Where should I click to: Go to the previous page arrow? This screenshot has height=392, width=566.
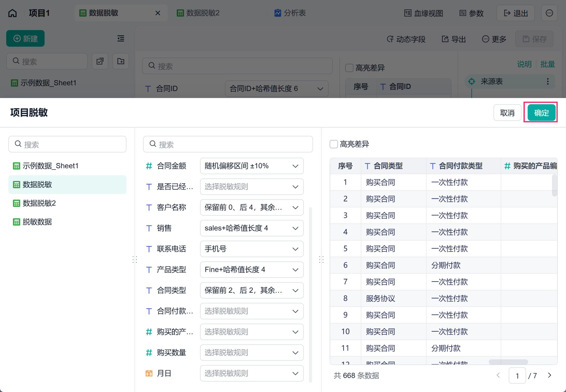point(498,375)
